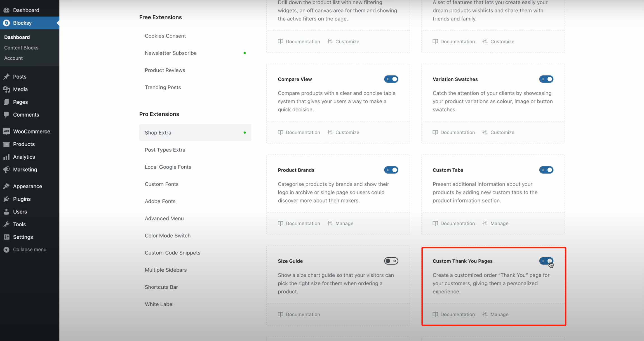This screenshot has height=341, width=644.
Task: Click the WooCommerce icon in sidebar
Action: (6, 131)
